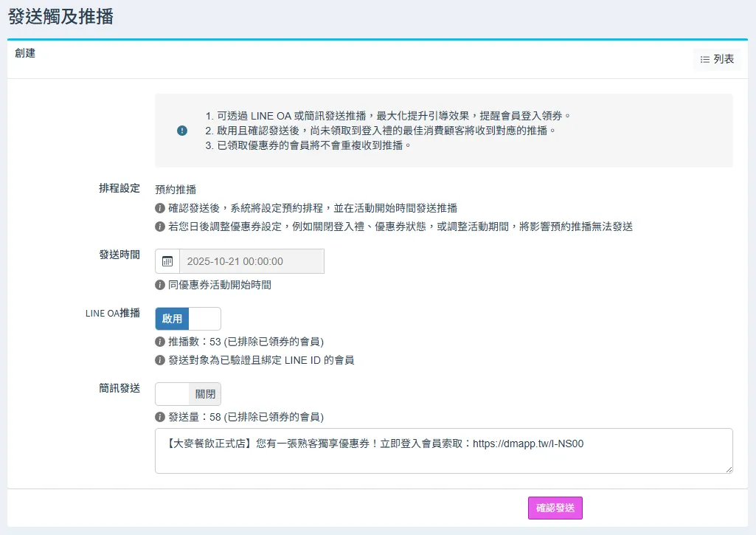
Task: Click info icon beside 發送對象 LINE ID hint
Action: (x=160, y=360)
